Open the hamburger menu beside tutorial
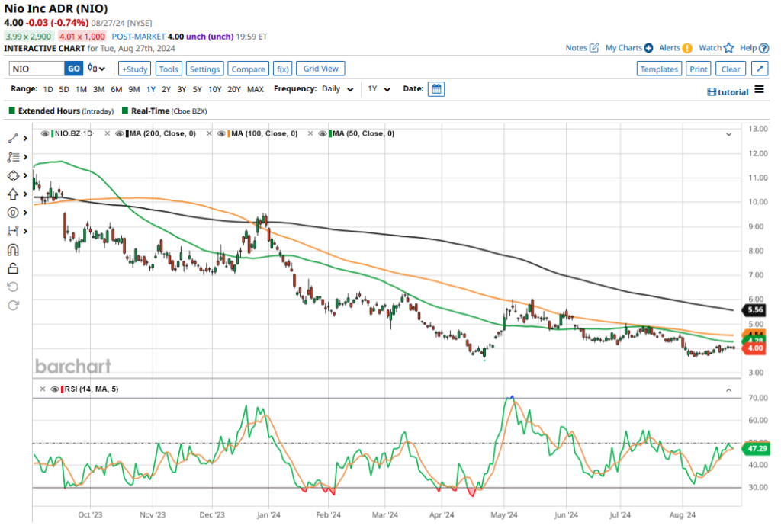Screen dimensions: 781x532 759,90
